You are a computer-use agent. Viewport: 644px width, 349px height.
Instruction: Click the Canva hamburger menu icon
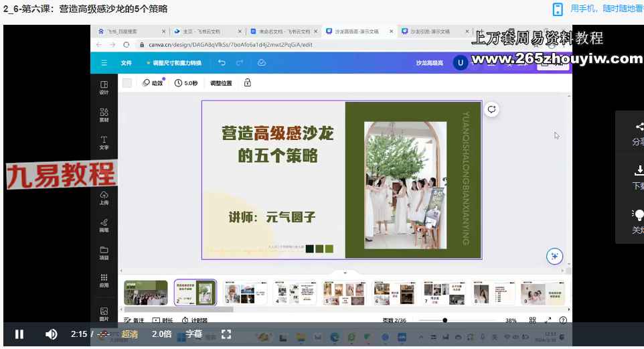pos(104,63)
